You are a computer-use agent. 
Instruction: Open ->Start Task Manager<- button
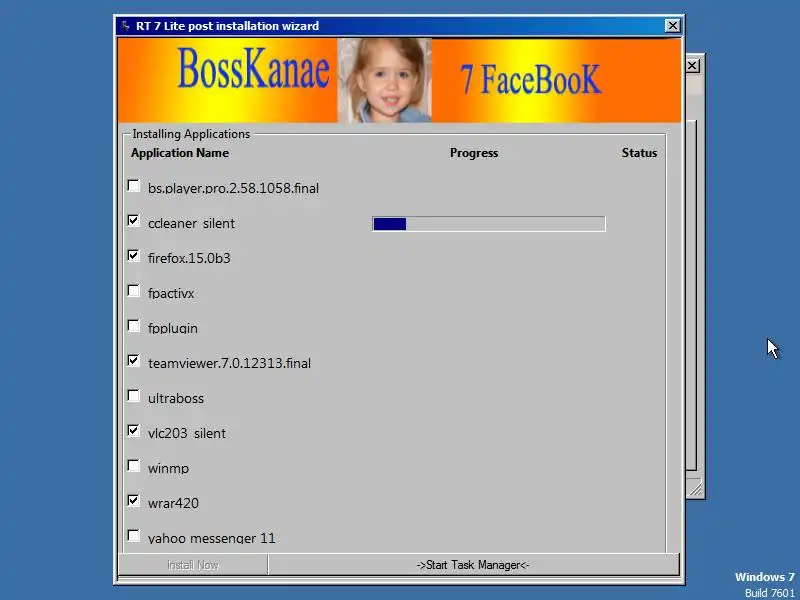473,565
